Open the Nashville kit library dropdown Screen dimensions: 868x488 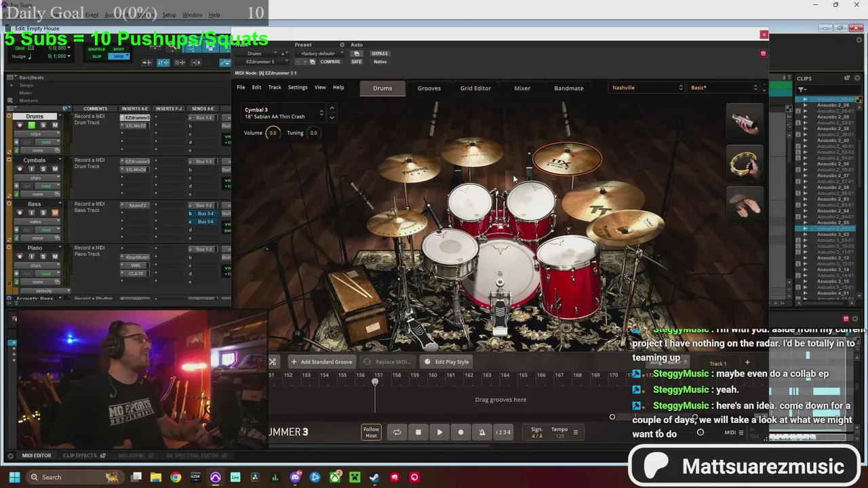(x=647, y=87)
